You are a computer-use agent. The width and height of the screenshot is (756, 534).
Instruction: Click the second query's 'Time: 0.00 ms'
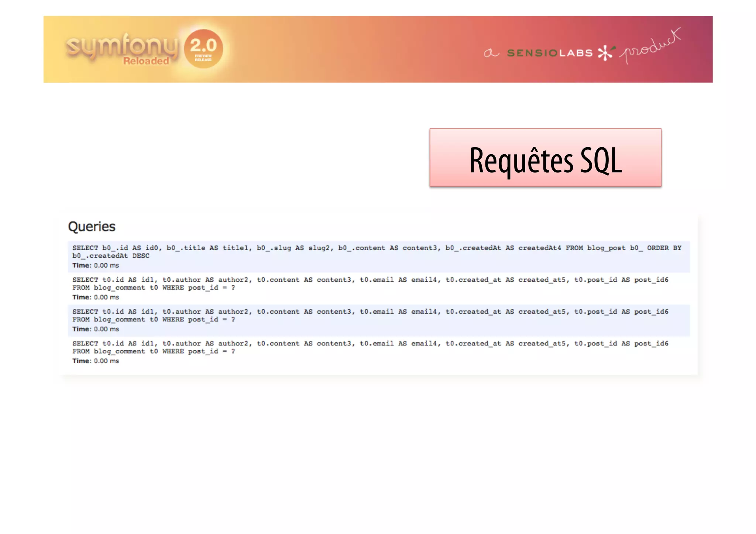click(96, 297)
